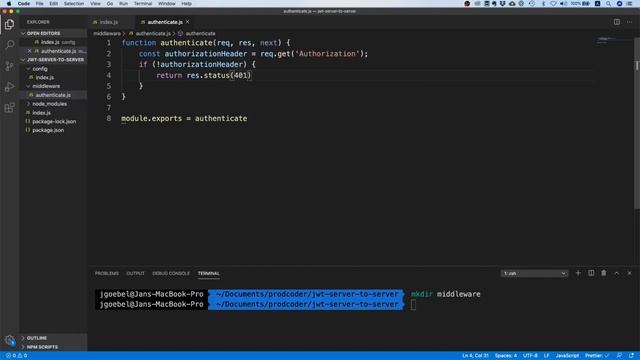
Task: Switch to the Output panel tab
Action: coord(135,273)
